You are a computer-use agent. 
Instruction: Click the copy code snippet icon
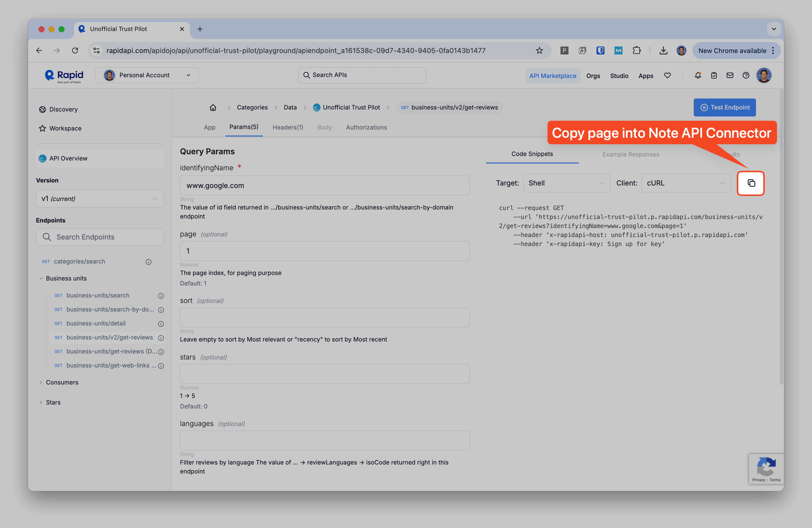tap(751, 183)
